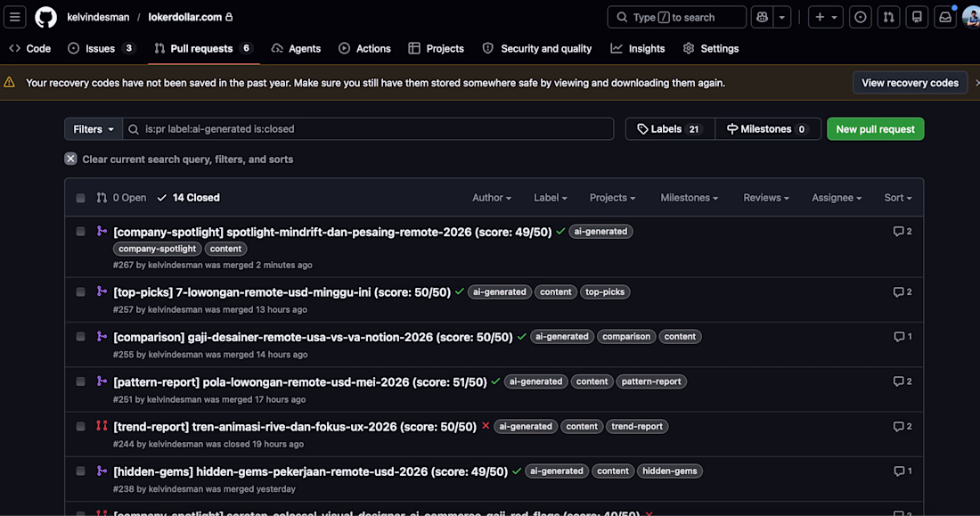This screenshot has width=980, height=516.
Task: Filter by company-spotlight label on PR #267
Action: (x=158, y=249)
